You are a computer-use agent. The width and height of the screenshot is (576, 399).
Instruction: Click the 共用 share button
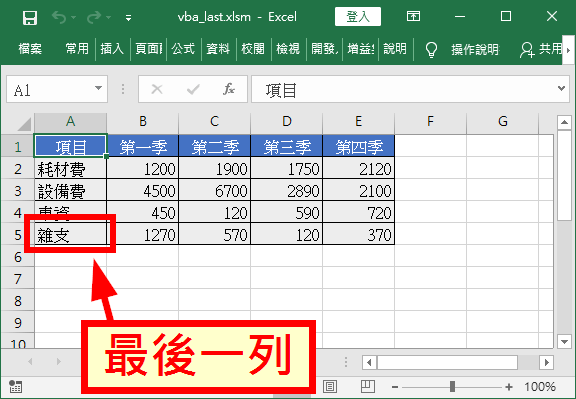tap(541, 49)
